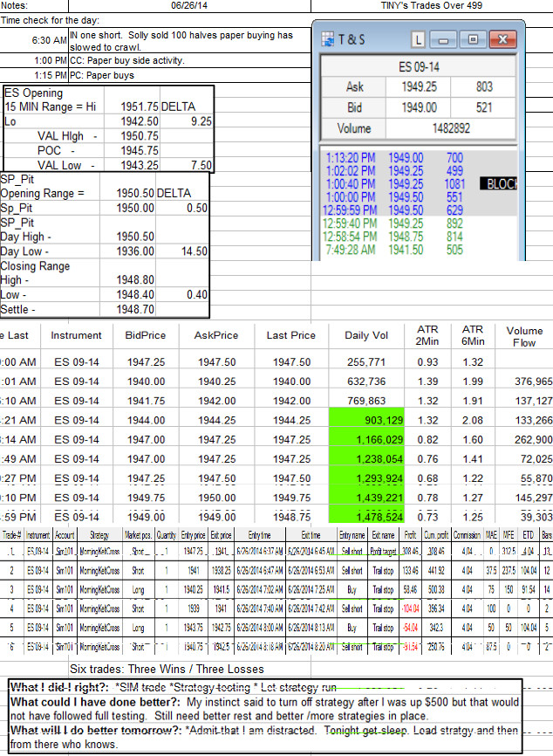Click the 15 MIN Range Hi value 1951.75
Screen dimensions: 553x756
click(x=140, y=107)
